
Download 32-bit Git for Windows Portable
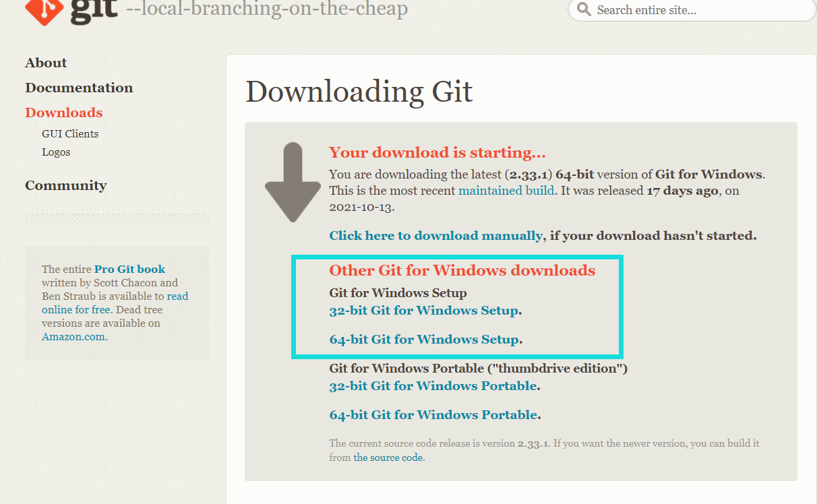pos(433,386)
